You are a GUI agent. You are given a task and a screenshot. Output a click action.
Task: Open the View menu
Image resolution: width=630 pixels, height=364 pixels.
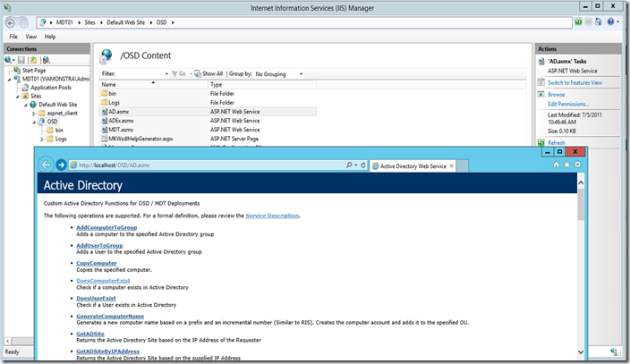[30, 37]
